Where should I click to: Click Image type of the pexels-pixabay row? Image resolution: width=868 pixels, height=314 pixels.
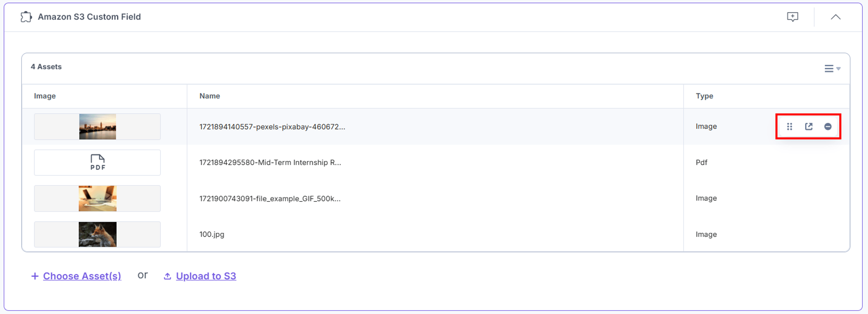click(706, 126)
